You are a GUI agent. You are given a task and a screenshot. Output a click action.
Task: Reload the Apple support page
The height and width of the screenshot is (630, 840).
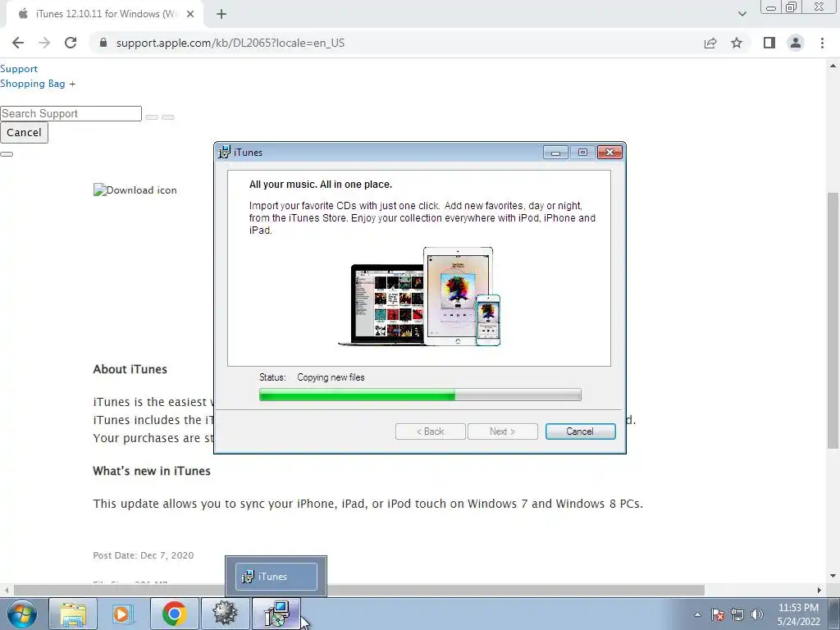coord(71,43)
